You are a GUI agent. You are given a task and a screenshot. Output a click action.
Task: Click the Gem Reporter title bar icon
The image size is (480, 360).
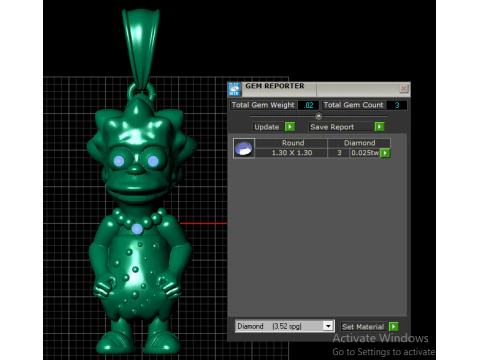tap(234, 89)
